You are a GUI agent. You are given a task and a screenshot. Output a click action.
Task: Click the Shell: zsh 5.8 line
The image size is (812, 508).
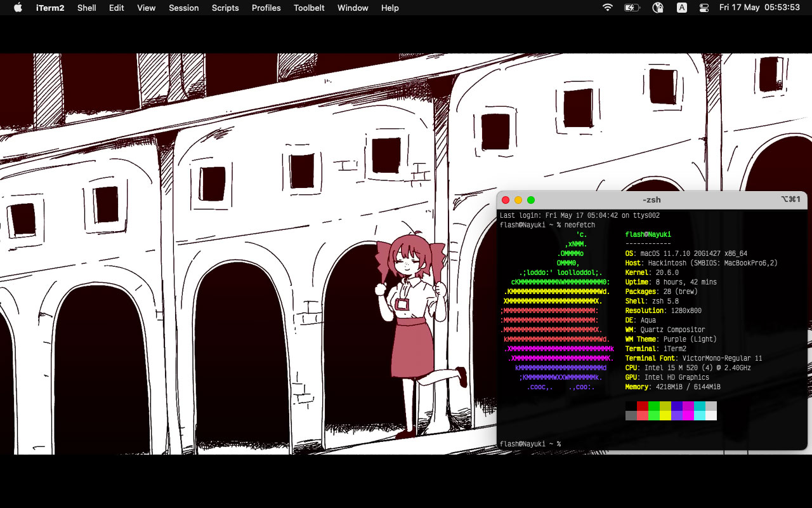[652, 301]
